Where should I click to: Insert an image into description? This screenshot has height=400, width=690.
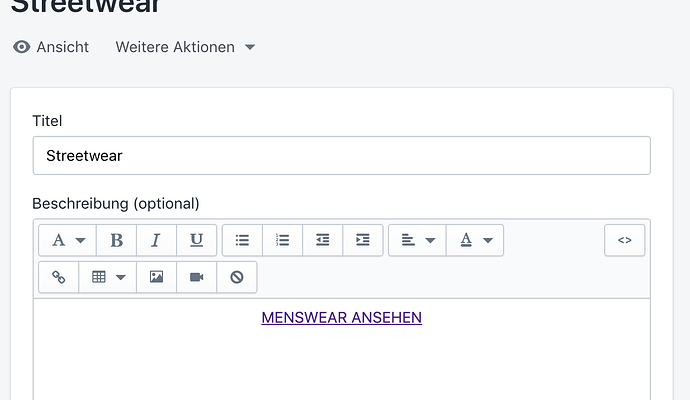pyautogui.click(x=156, y=277)
